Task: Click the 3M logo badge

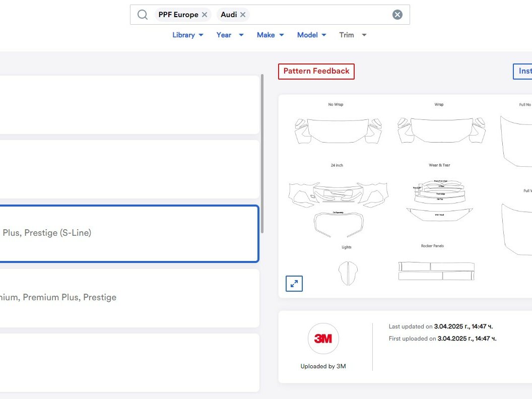Action: (323, 339)
